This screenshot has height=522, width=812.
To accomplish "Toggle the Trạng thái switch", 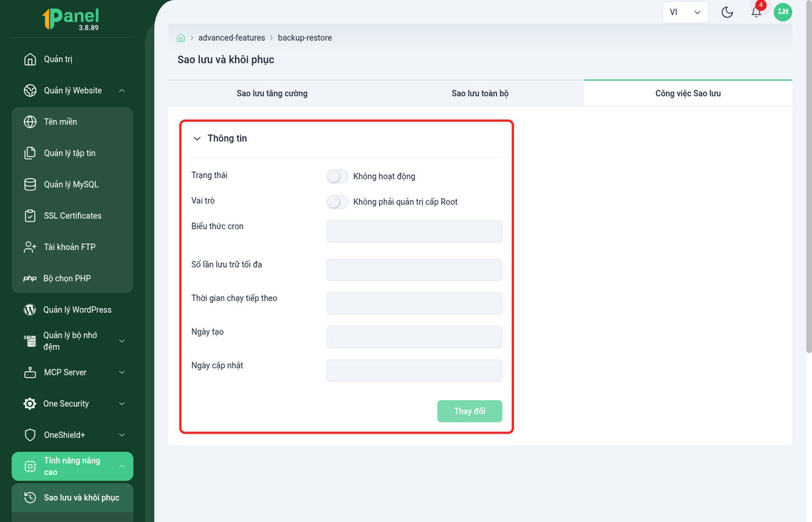I will coord(338,176).
